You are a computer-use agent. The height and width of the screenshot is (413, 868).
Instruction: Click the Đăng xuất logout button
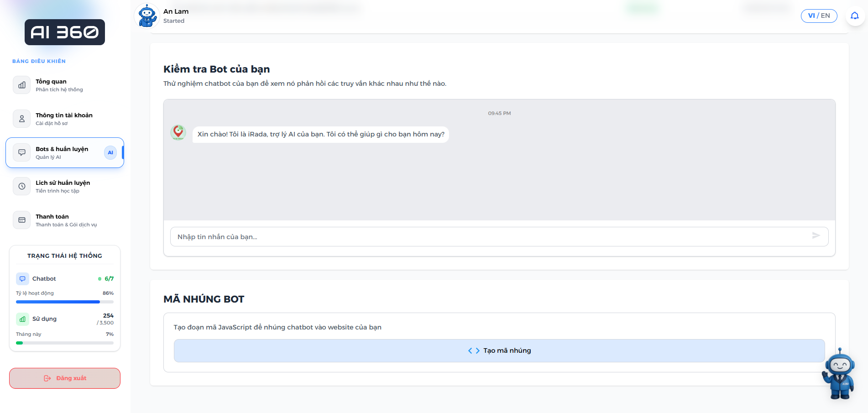tap(65, 378)
